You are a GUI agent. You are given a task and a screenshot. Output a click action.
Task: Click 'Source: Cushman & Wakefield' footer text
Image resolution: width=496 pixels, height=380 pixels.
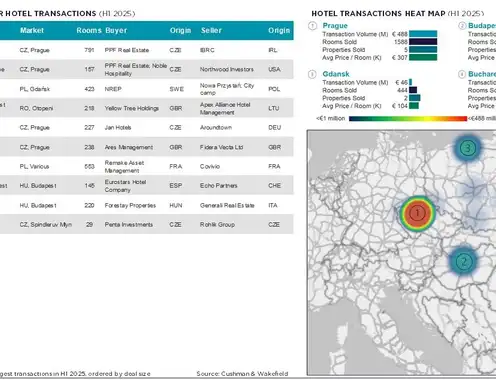(242, 374)
